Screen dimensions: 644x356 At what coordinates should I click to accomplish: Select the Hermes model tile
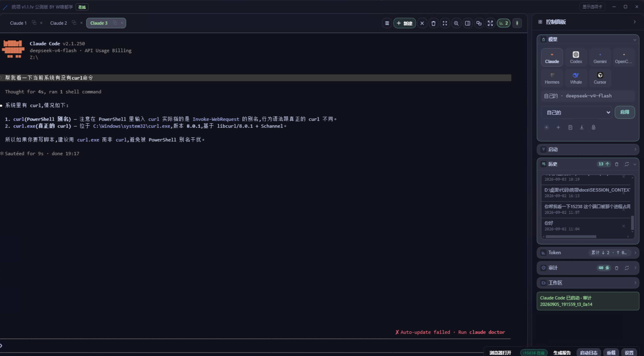(x=552, y=78)
